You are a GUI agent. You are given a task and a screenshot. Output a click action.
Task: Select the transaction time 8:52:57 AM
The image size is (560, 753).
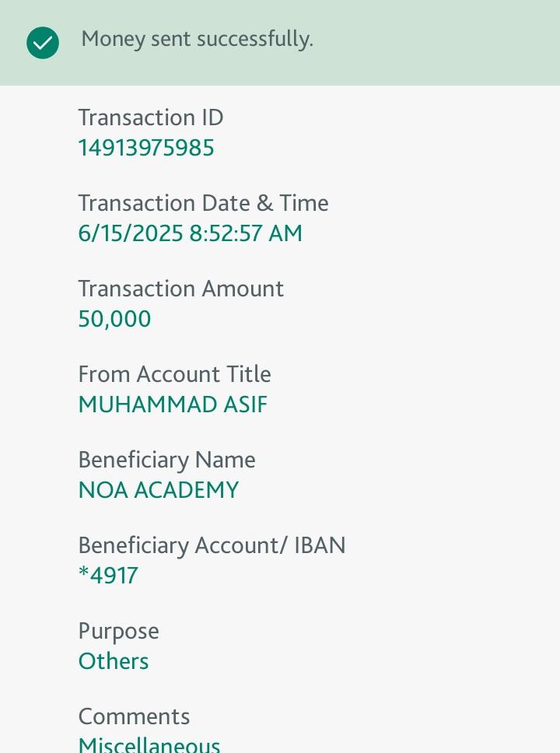click(246, 233)
